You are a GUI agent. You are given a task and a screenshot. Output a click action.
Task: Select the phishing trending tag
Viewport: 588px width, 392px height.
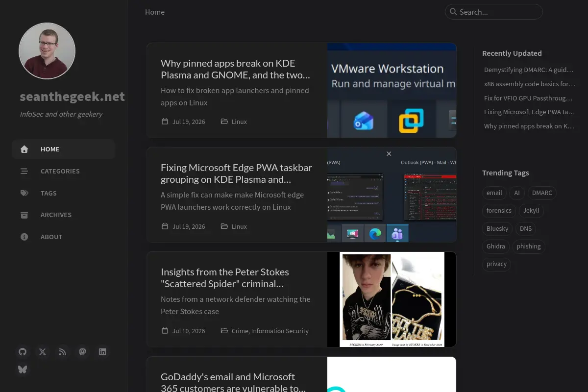click(x=529, y=246)
